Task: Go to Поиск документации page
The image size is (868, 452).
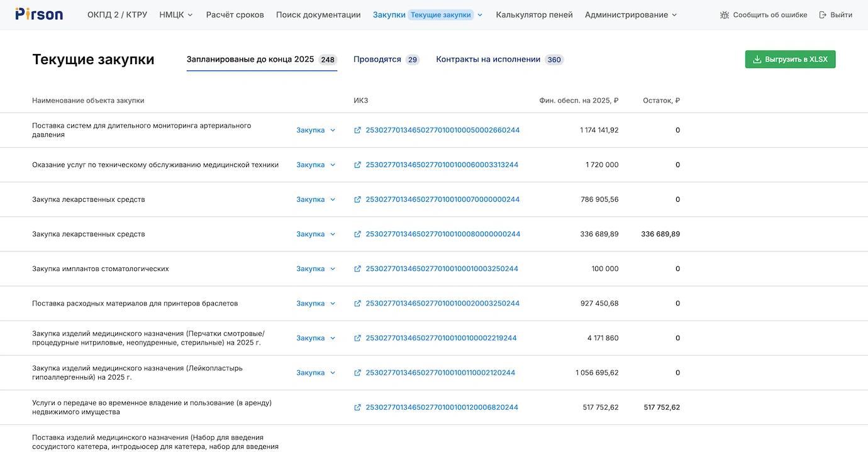Action: click(x=318, y=15)
